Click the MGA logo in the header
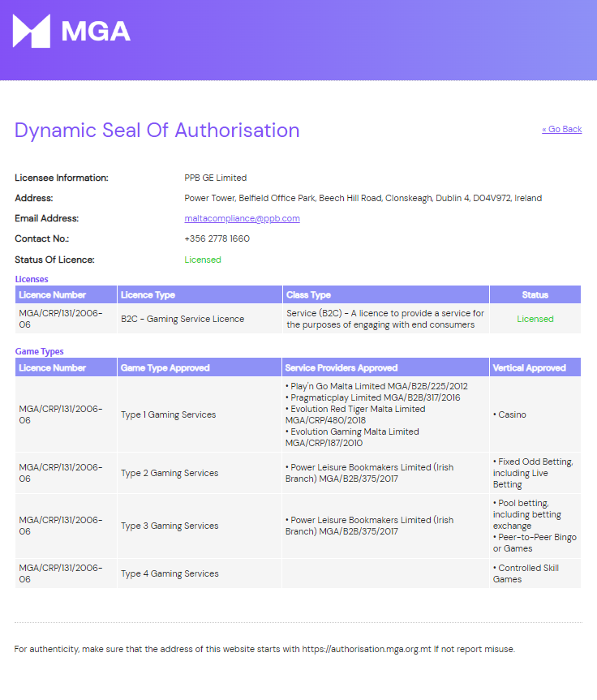Viewport: 597px width, 700px height. (71, 31)
